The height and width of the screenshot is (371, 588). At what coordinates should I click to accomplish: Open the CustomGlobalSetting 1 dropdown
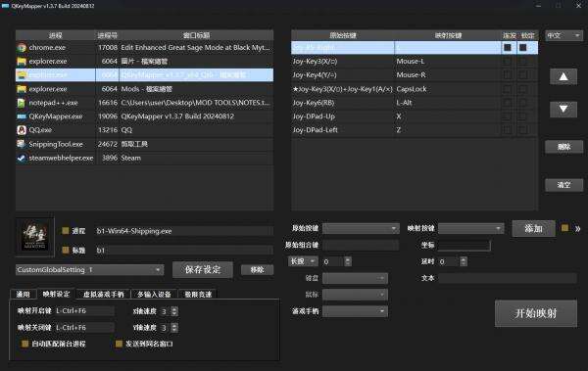click(89, 270)
